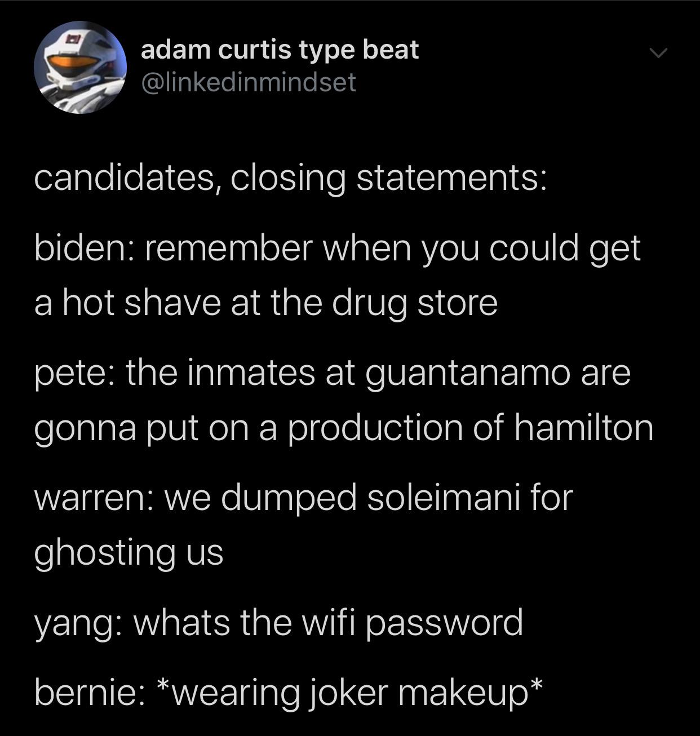Click the 'pete: the inmates at guantanamo are' line
700x736 pixels.
click(333, 374)
